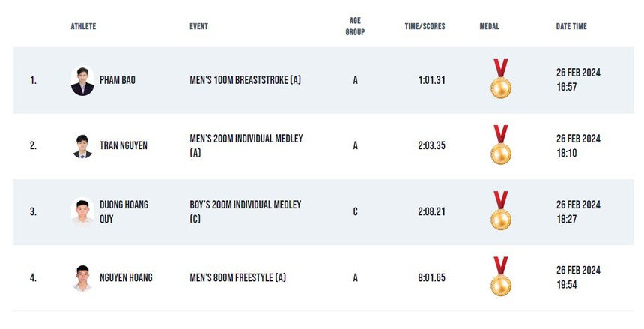Click the Event column header

click(x=198, y=27)
